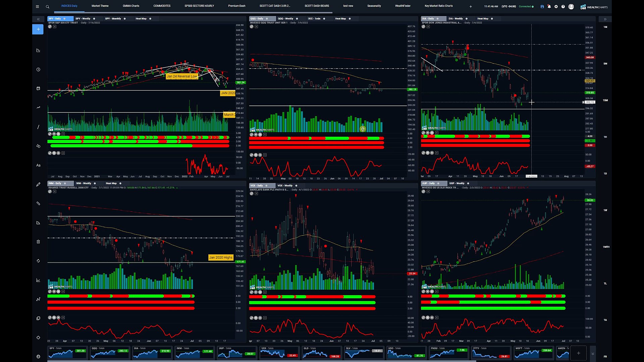Expand ticker strip with down chevrons

(x=593, y=354)
